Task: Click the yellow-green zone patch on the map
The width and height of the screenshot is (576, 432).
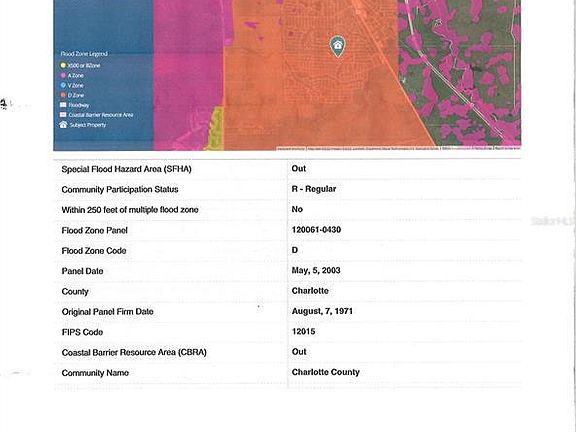Action: 216,129
